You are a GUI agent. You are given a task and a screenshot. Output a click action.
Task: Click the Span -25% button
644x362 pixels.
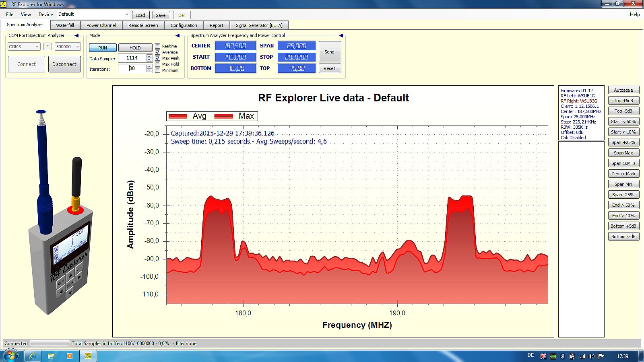tap(623, 195)
